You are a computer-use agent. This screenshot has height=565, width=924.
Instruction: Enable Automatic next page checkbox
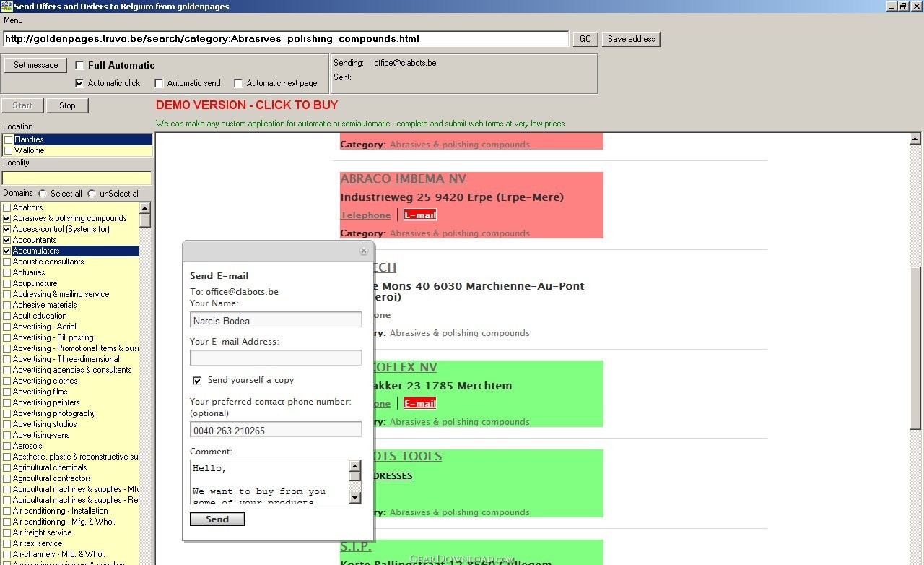(x=239, y=83)
